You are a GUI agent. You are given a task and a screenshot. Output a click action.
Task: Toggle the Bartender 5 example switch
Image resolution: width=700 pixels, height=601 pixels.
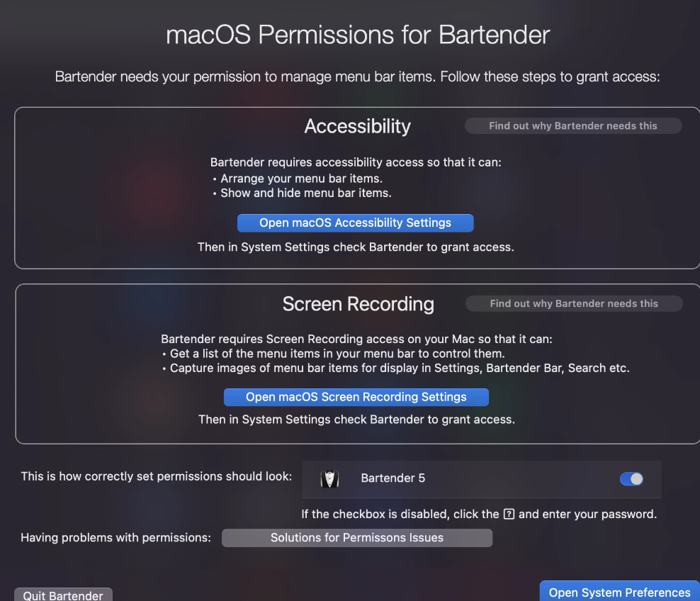pos(631,478)
